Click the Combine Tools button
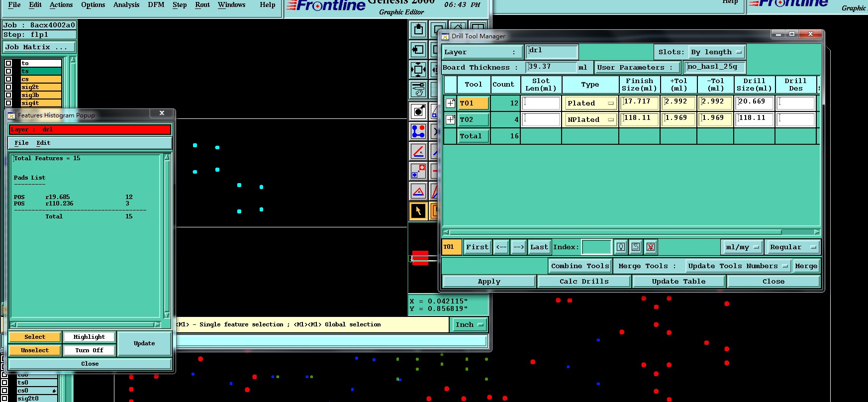 click(580, 266)
